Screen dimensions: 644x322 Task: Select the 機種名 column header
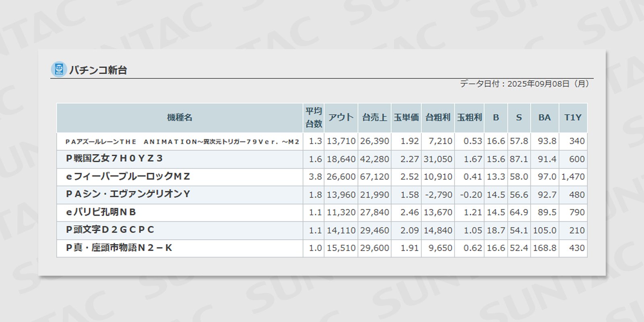click(x=180, y=118)
